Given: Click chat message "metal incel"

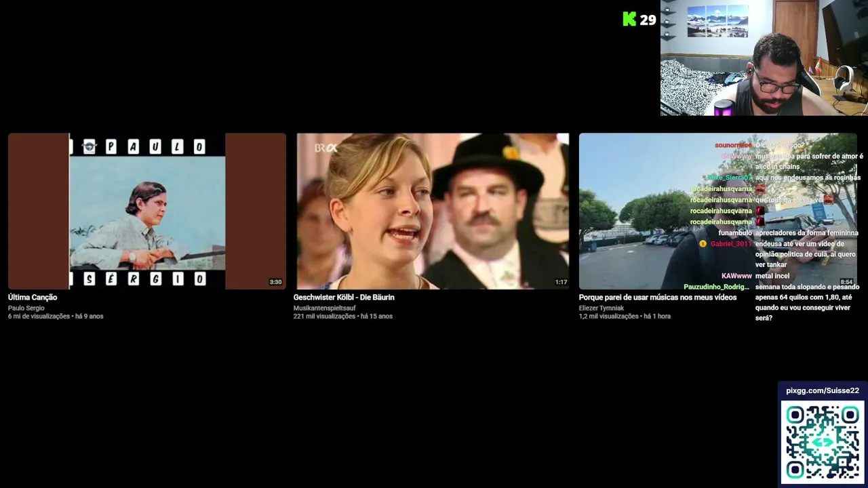Looking at the screenshot, I should [x=772, y=277].
